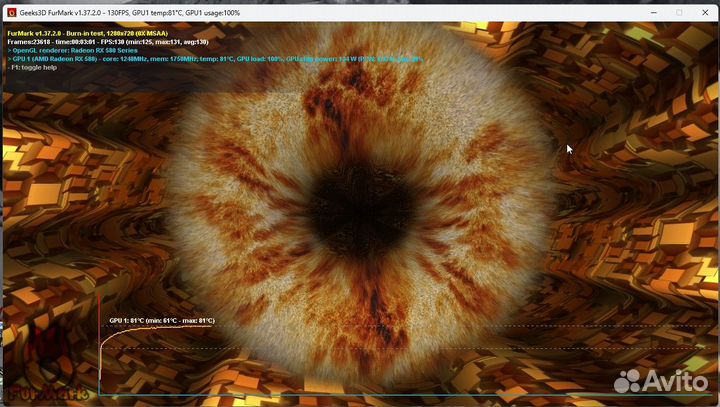Close the FurMark burn-in test window
The width and height of the screenshot is (720, 407).
(706, 12)
